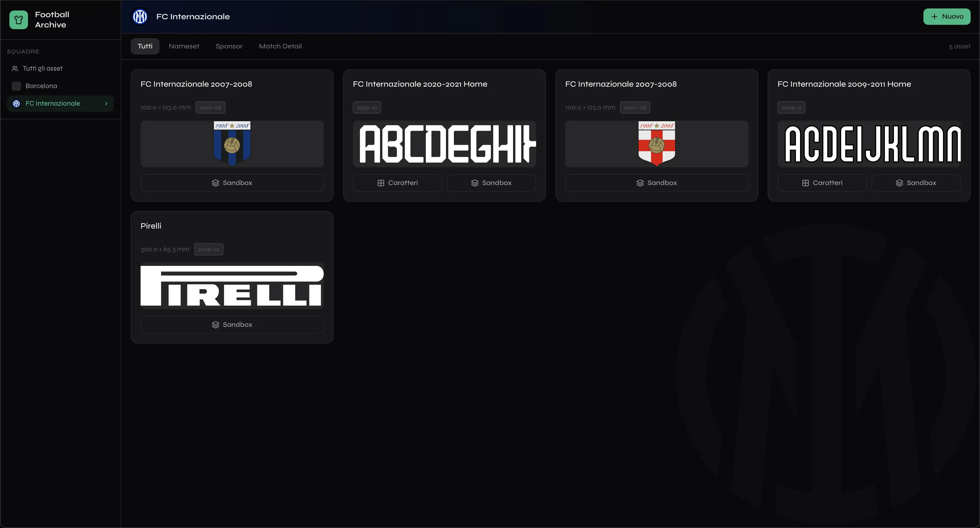The height and width of the screenshot is (528, 980).
Task: Open the red-cross 1908–2008 crest thumbnail
Action: [657, 144]
